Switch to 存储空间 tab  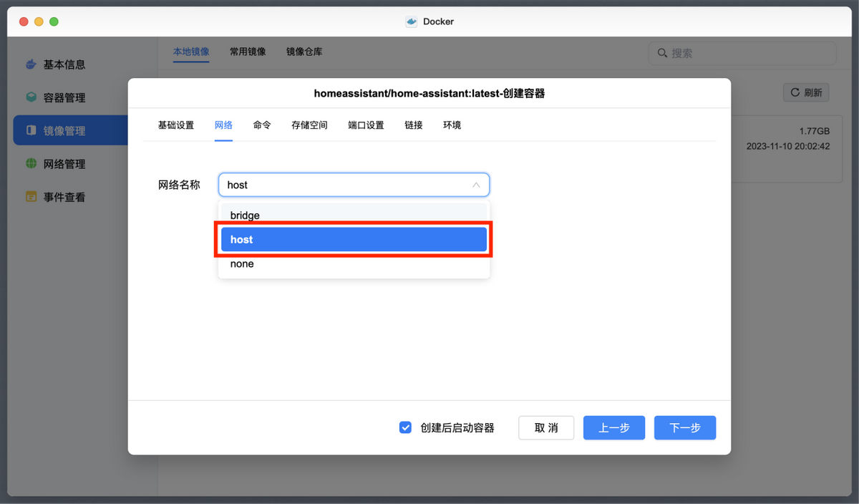[x=309, y=125]
